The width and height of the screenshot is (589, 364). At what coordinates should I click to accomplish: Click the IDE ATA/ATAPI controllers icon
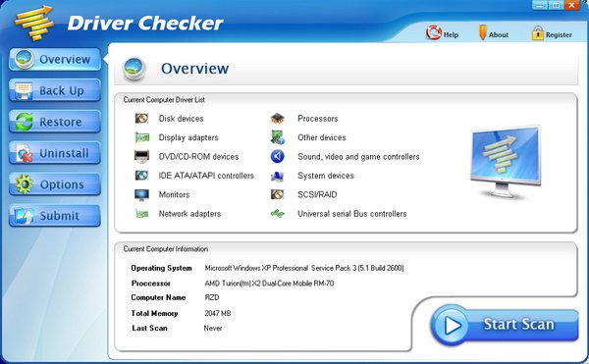[141, 176]
